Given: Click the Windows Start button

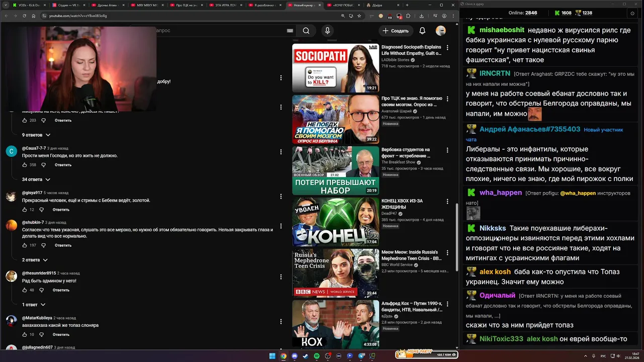Looking at the screenshot, I should click(272, 356).
